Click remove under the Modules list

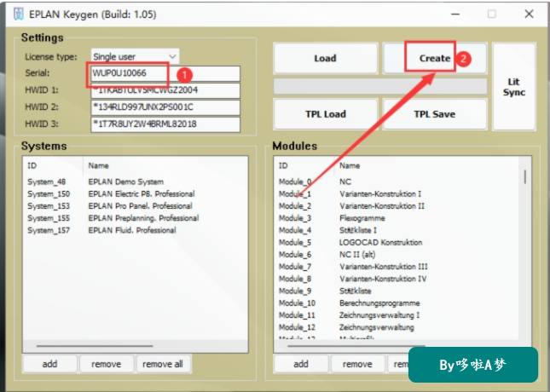click(x=357, y=364)
